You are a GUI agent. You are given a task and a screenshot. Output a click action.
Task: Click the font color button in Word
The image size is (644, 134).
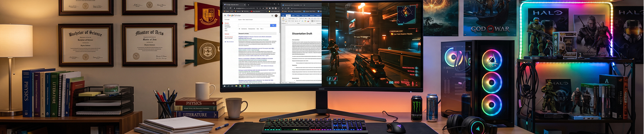pos(308,21)
